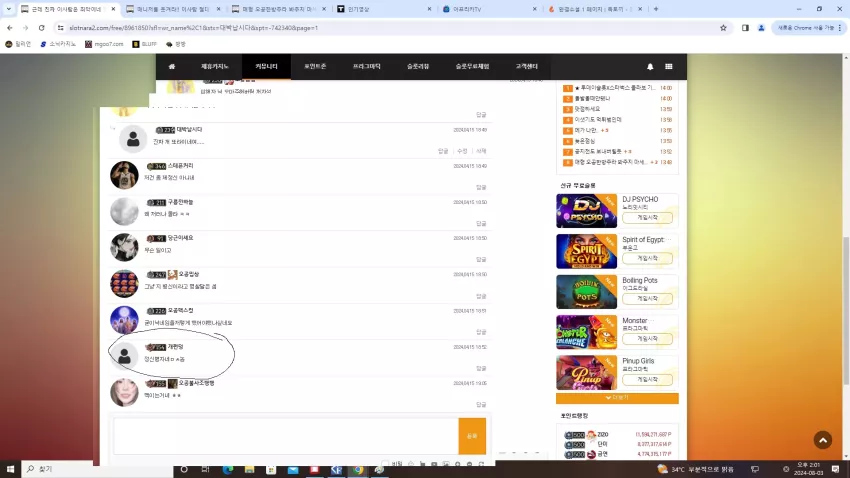Open the 슬롯리뷰 menu

coord(418,67)
